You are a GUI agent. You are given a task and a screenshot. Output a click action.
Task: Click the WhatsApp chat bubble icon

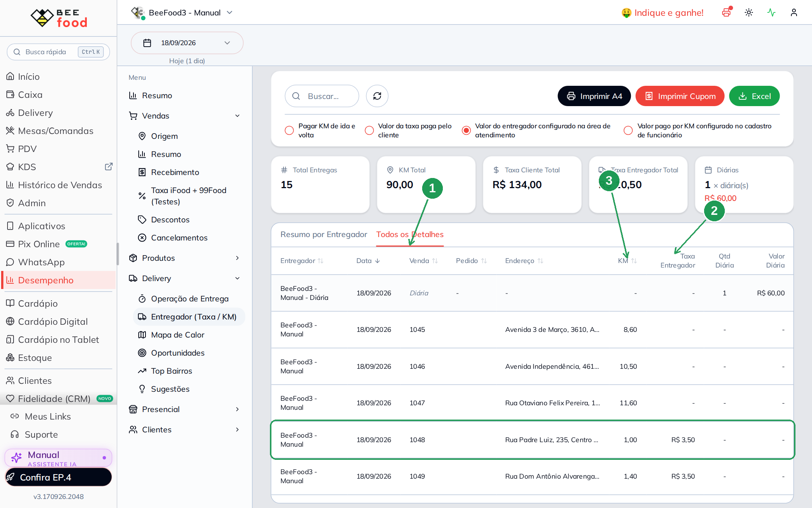pyautogui.click(x=10, y=262)
